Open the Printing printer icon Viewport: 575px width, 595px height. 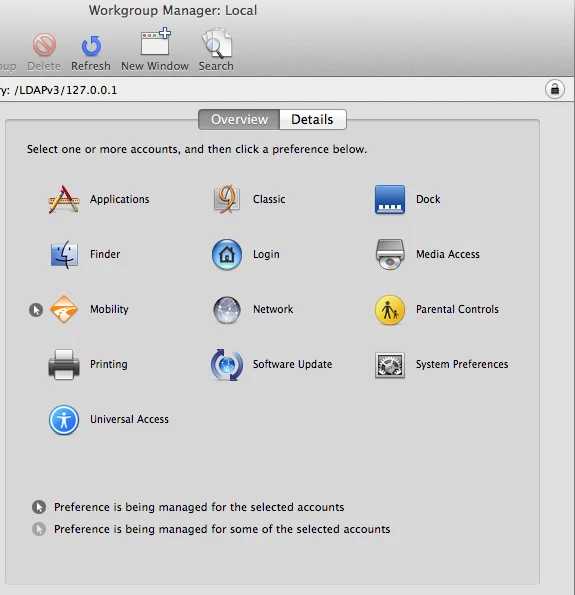point(64,365)
